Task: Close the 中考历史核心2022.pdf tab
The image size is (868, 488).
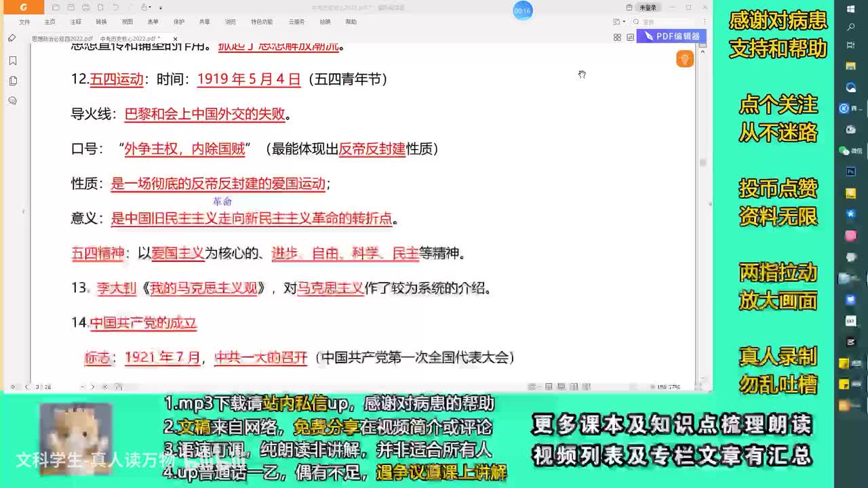Action: 175,39
